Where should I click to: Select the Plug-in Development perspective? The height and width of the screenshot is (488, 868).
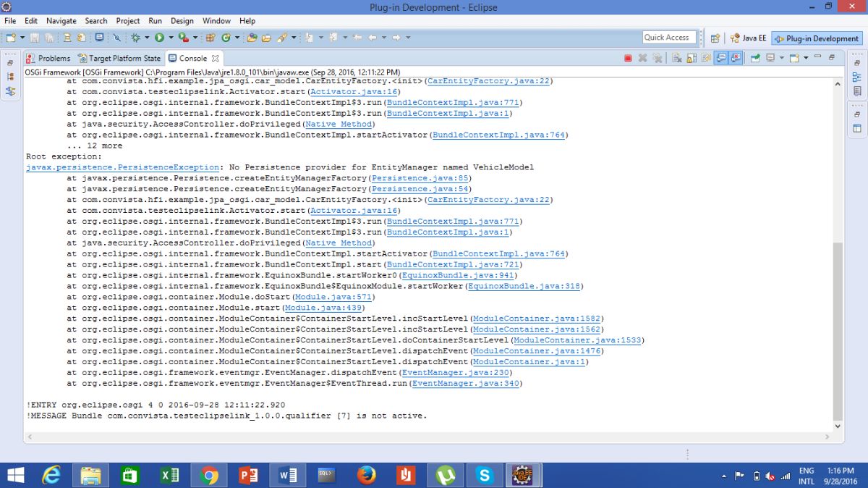pos(817,38)
